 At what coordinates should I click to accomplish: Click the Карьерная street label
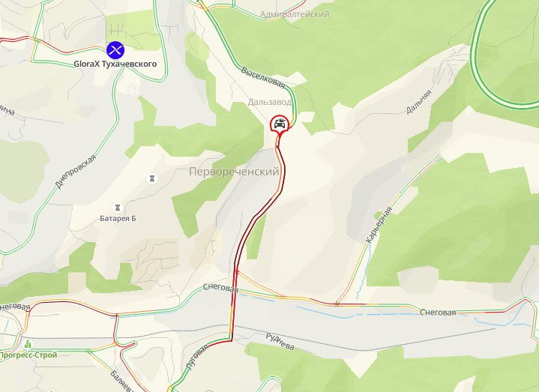pyautogui.click(x=379, y=225)
